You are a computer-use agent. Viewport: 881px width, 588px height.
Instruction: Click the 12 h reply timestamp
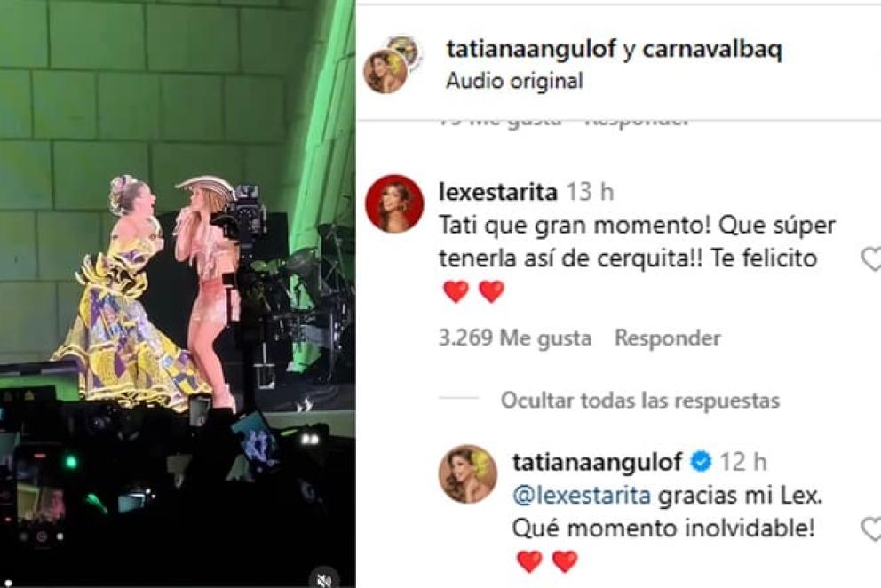[x=742, y=462]
